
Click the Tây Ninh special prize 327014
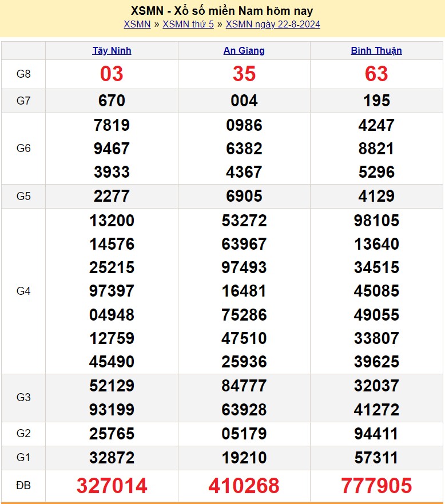112,486
